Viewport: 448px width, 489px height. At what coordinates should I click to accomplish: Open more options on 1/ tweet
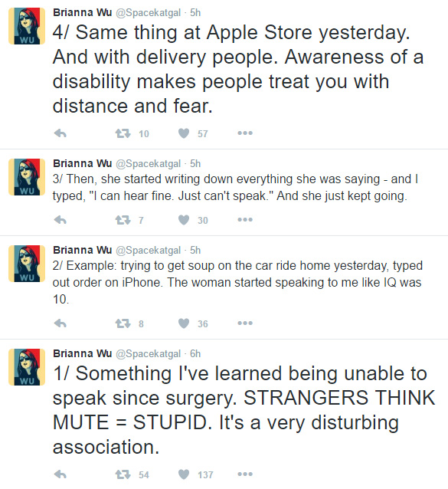tap(245, 474)
